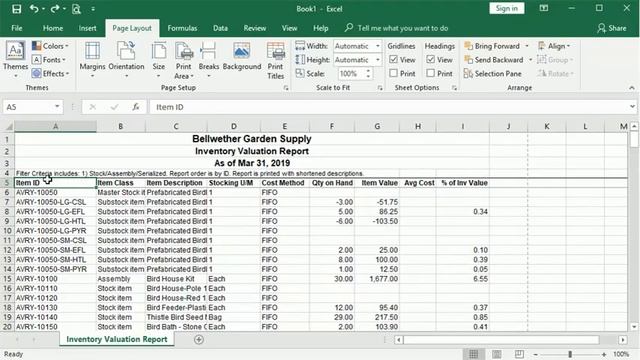Open the Help tab

coord(320,28)
